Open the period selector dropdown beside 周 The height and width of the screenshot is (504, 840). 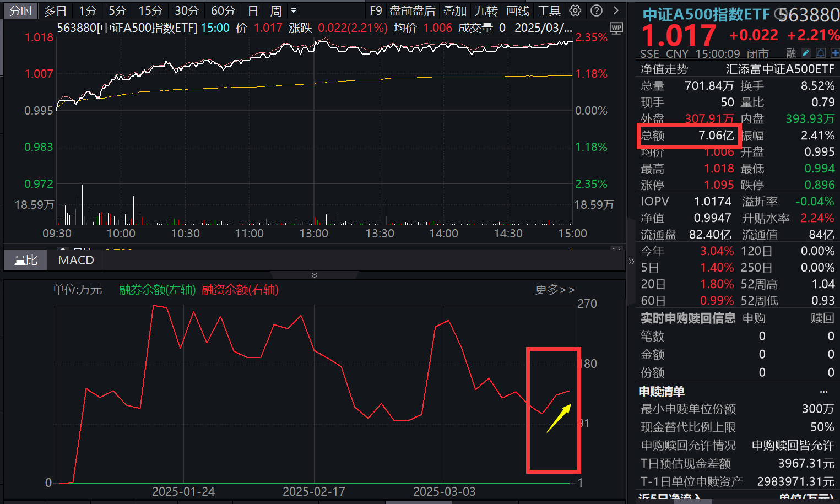pyautogui.click(x=294, y=10)
